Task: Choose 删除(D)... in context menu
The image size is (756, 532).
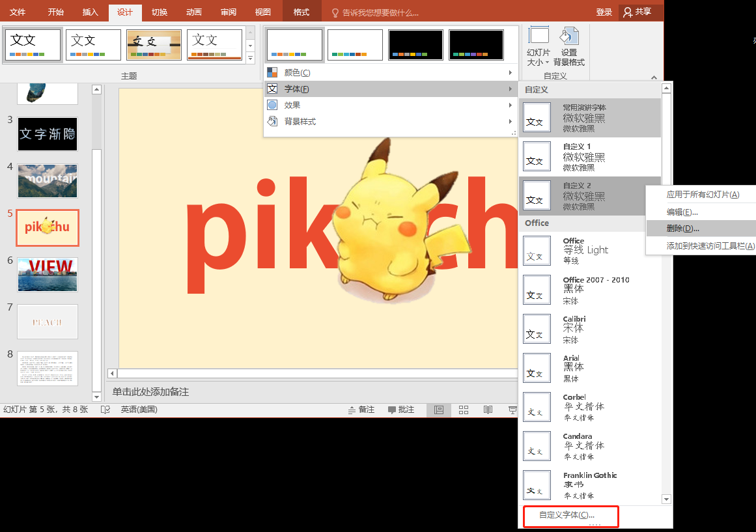Action: tap(701, 229)
